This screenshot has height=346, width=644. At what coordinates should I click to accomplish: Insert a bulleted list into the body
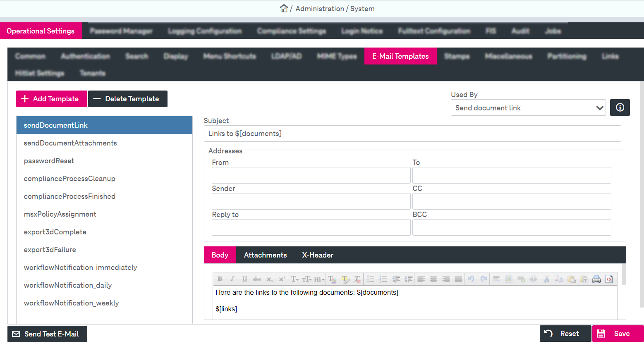[x=371, y=279]
